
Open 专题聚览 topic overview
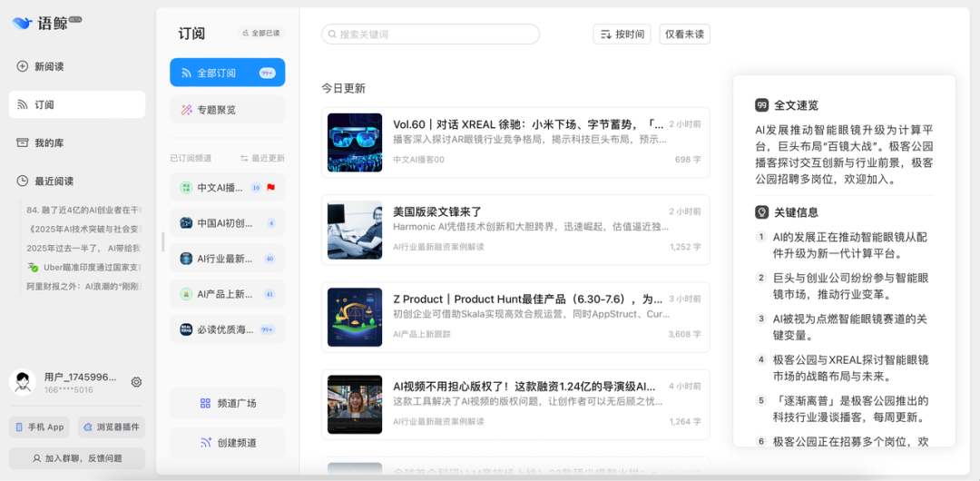point(227,110)
